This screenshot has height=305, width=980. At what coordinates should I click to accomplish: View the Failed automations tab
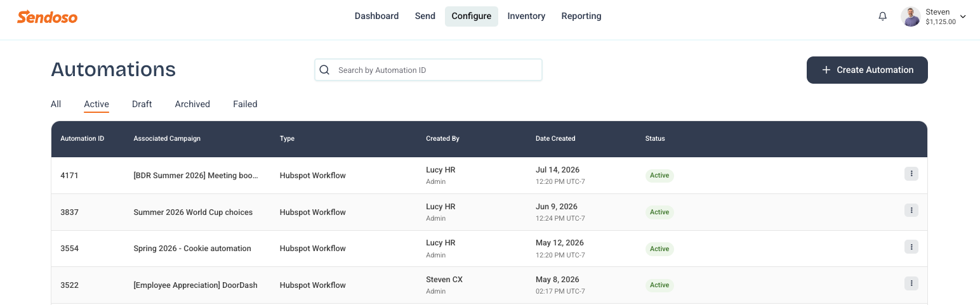point(245,104)
